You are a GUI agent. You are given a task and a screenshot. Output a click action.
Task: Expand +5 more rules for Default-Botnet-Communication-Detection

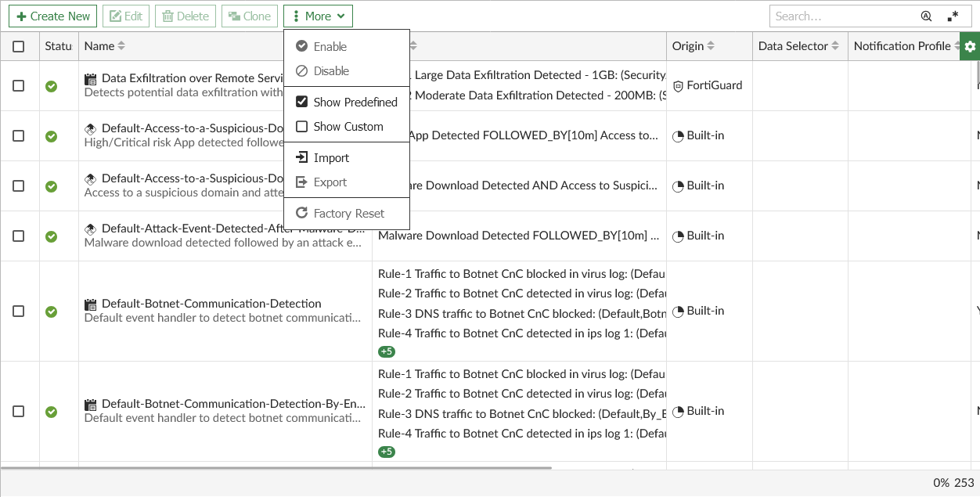click(387, 351)
